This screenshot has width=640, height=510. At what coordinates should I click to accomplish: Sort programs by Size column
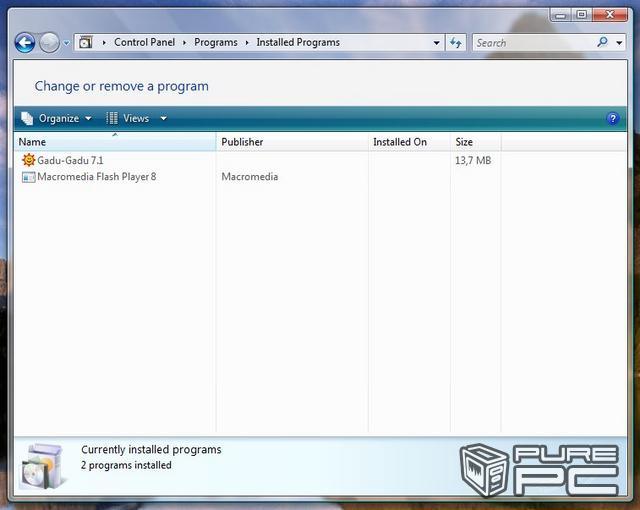(x=476, y=142)
